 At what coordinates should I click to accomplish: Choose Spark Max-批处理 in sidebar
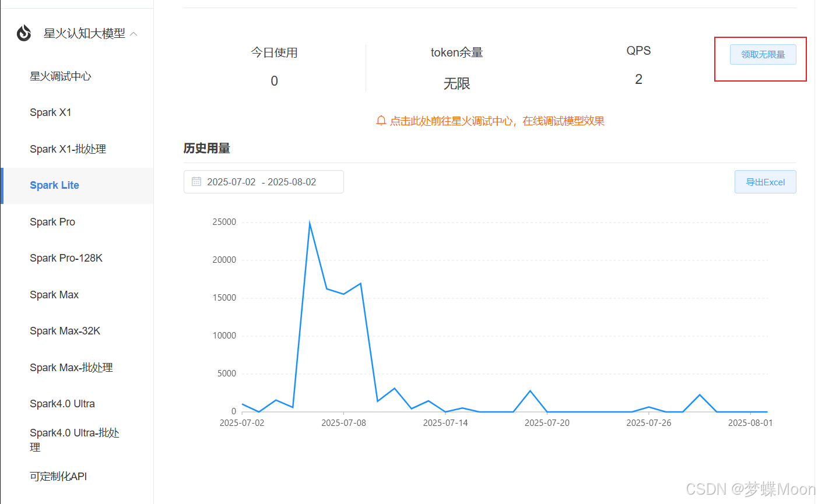coord(71,368)
